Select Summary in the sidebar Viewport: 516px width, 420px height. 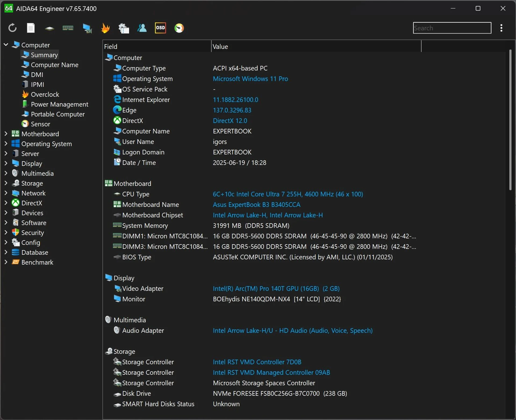click(40, 55)
